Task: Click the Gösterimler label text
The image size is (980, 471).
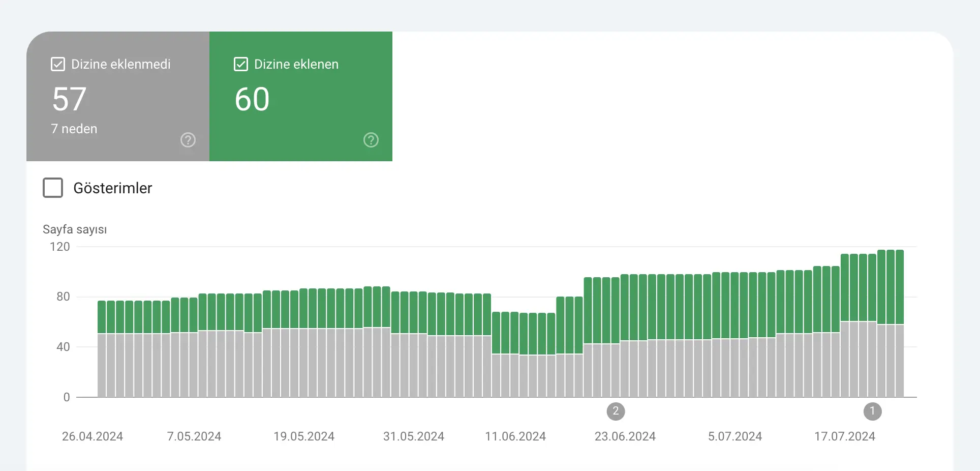Action: coord(113,188)
